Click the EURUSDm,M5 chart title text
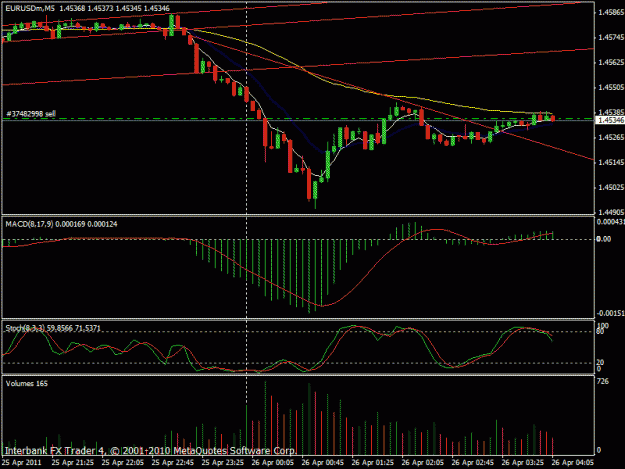 [30, 8]
